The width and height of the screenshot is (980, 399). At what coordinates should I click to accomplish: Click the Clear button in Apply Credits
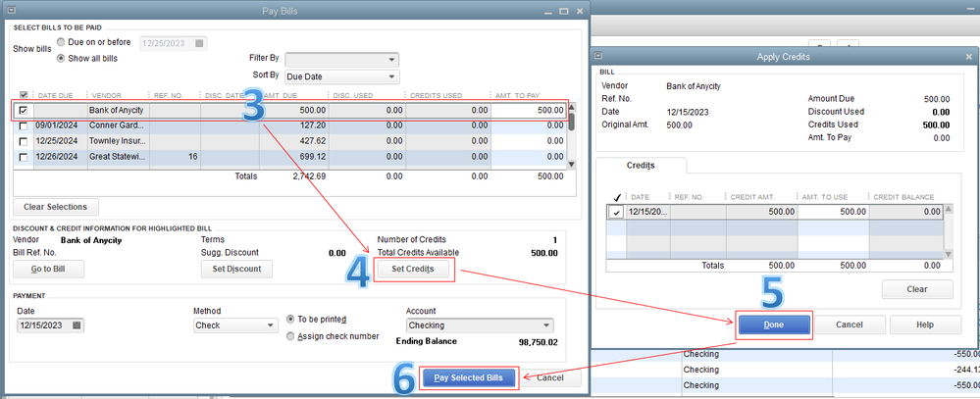[x=917, y=289]
